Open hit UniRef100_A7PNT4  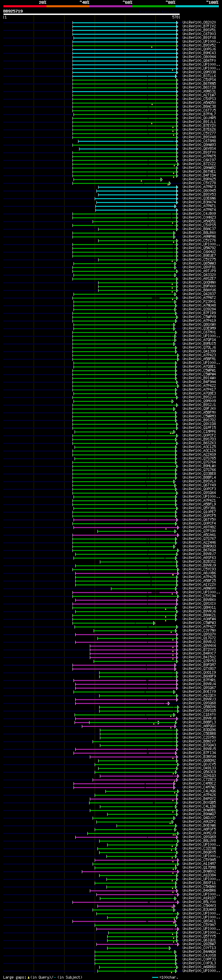tap(199, 210)
